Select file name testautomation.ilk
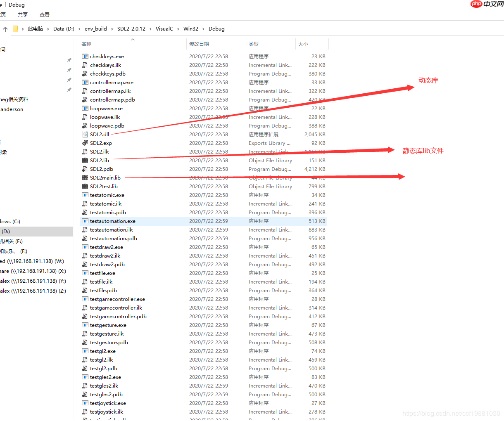Viewport: 504px width, 421px height. (x=112, y=230)
